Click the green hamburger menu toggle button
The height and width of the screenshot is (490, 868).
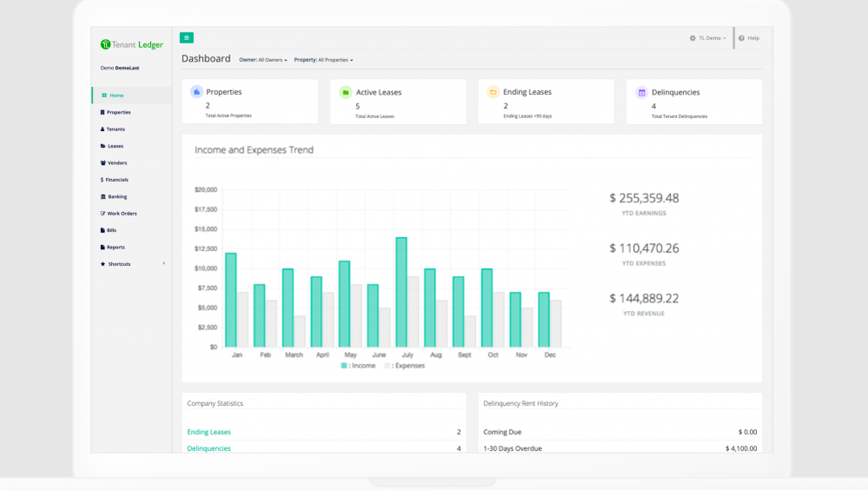click(x=187, y=37)
